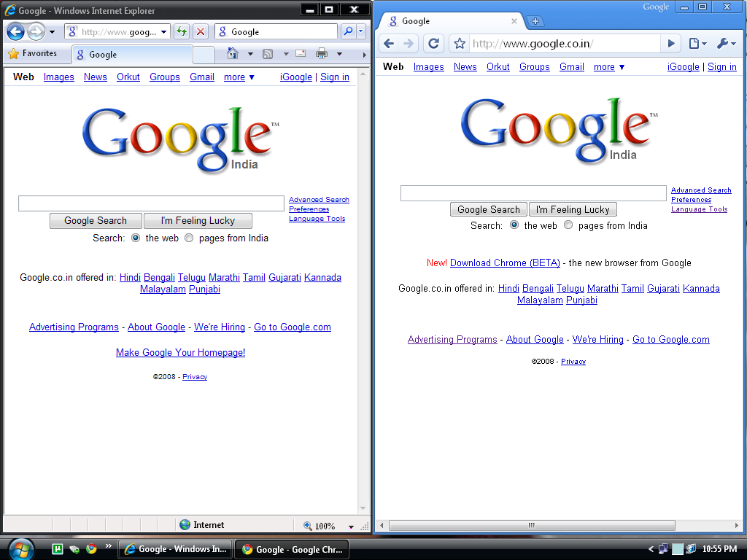Click the IE refresh icon

(x=182, y=32)
